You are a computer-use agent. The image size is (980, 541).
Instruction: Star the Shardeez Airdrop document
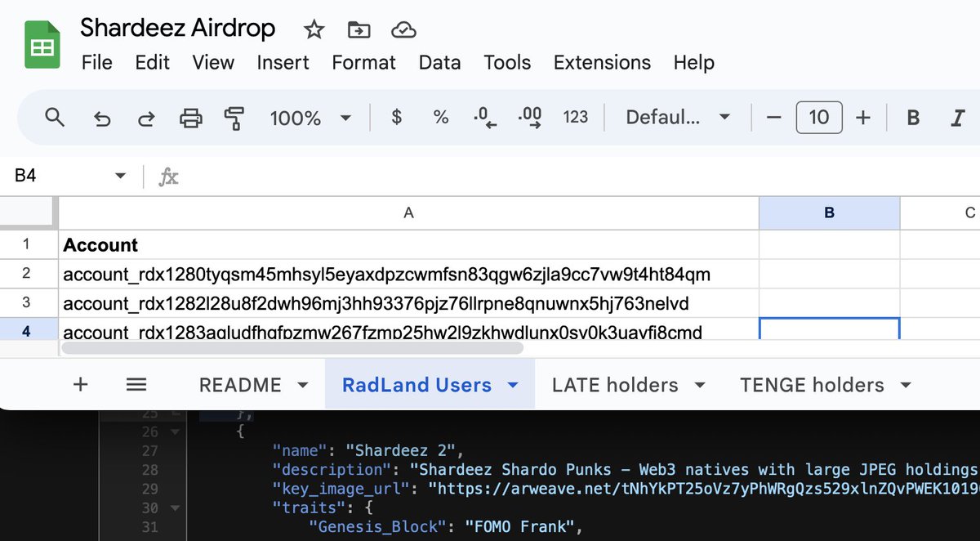coord(314,30)
